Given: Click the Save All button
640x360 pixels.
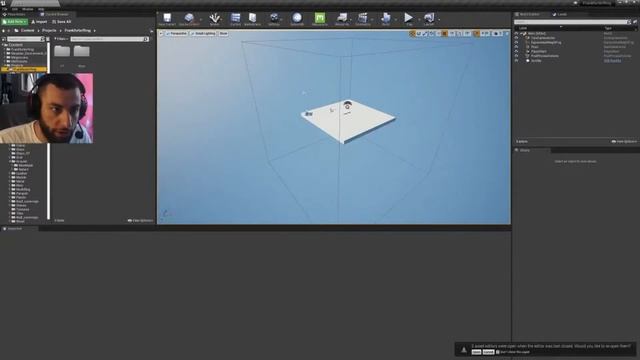Looking at the screenshot, I should point(62,22).
